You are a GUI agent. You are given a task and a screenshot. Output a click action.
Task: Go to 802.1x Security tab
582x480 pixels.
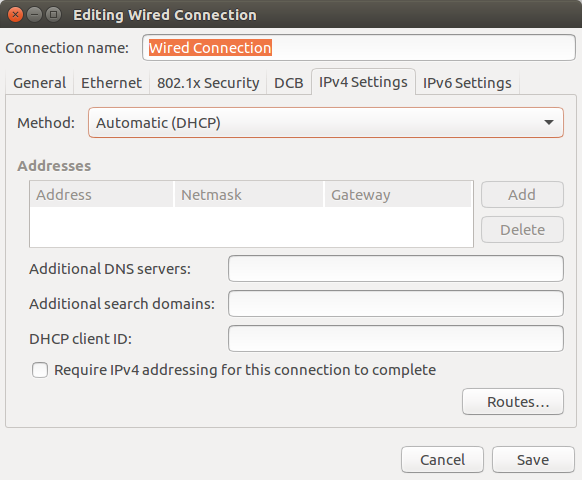208,83
